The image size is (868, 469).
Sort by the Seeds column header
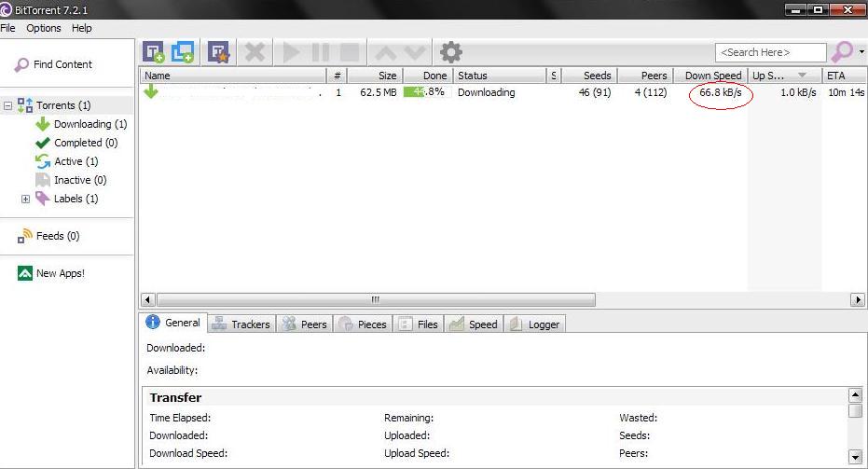589,76
